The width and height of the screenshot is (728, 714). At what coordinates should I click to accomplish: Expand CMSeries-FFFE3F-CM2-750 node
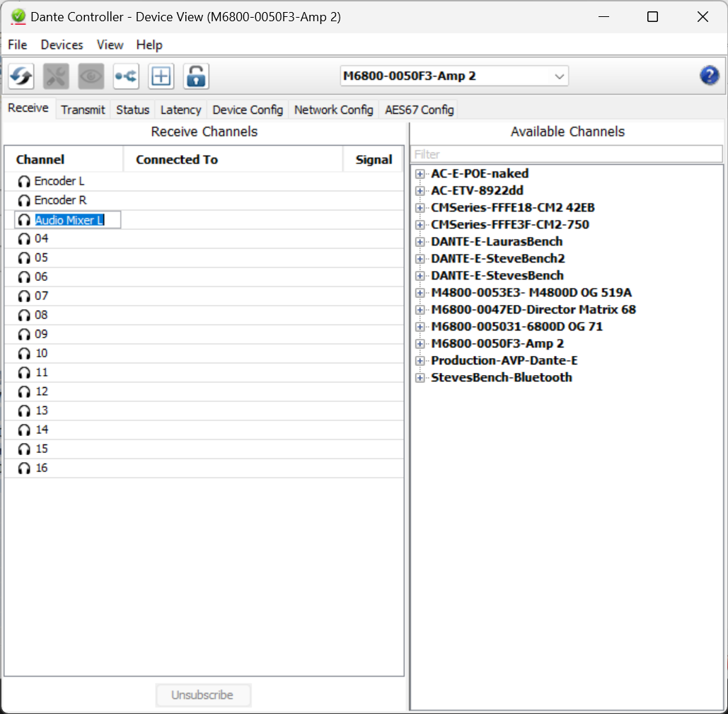coord(420,225)
